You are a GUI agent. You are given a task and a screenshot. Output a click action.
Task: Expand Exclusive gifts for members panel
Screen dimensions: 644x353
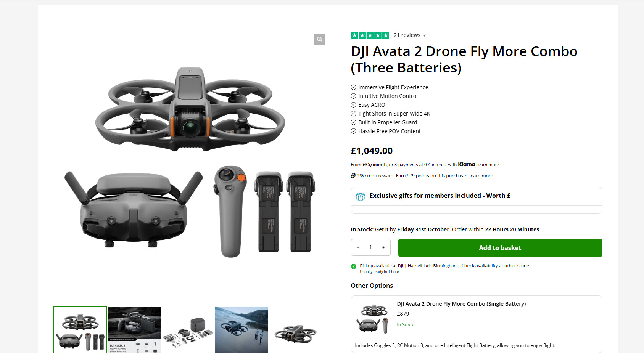tap(440, 196)
